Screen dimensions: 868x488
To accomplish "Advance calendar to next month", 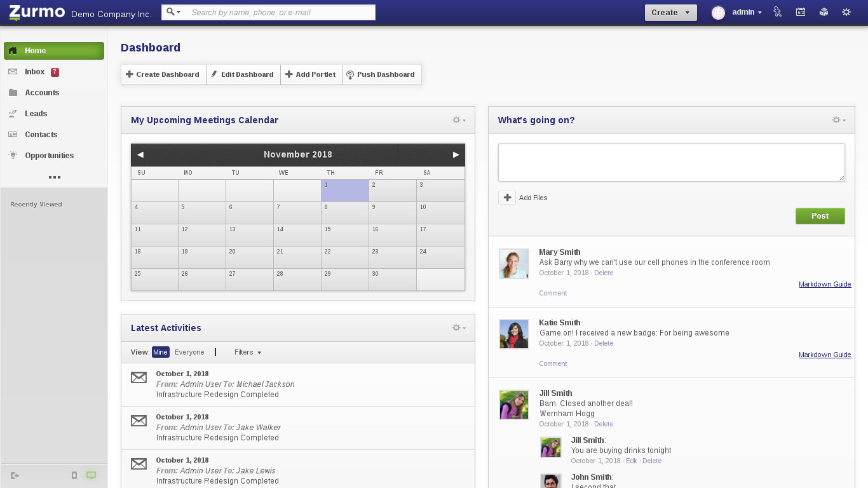I will coord(456,154).
